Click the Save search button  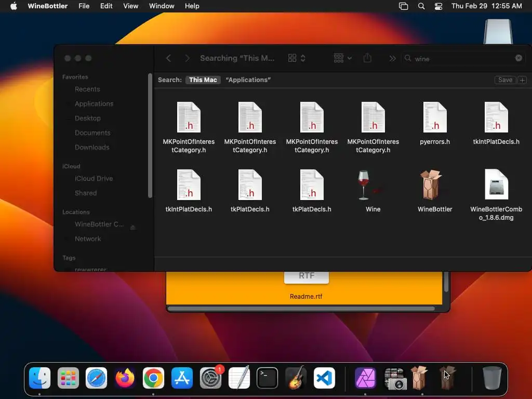tap(505, 80)
